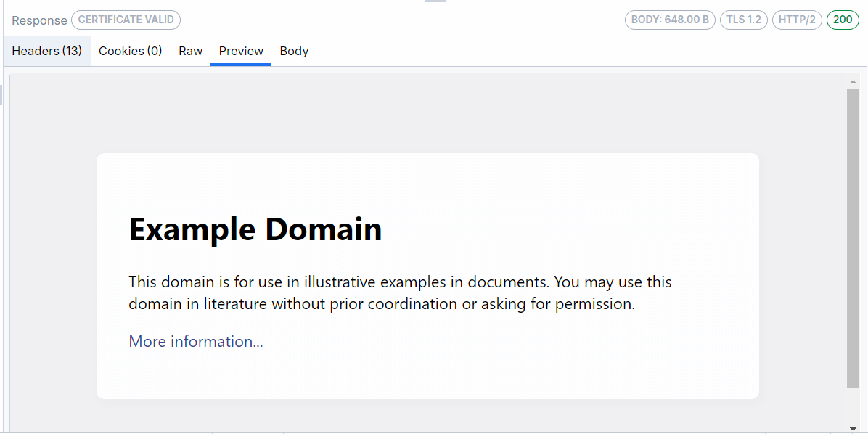Click the left edge panel divider
Screen dimensions: 868x434
coord(1,93)
